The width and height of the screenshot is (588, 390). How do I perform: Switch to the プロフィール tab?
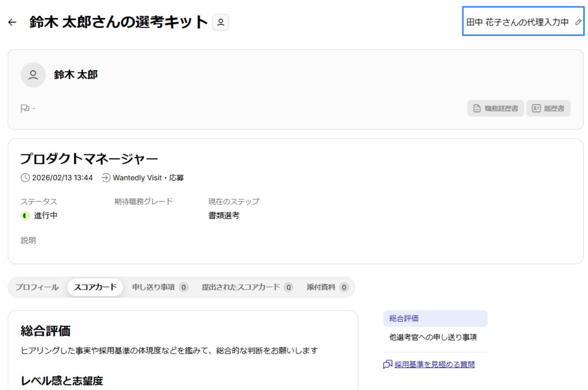click(x=37, y=287)
